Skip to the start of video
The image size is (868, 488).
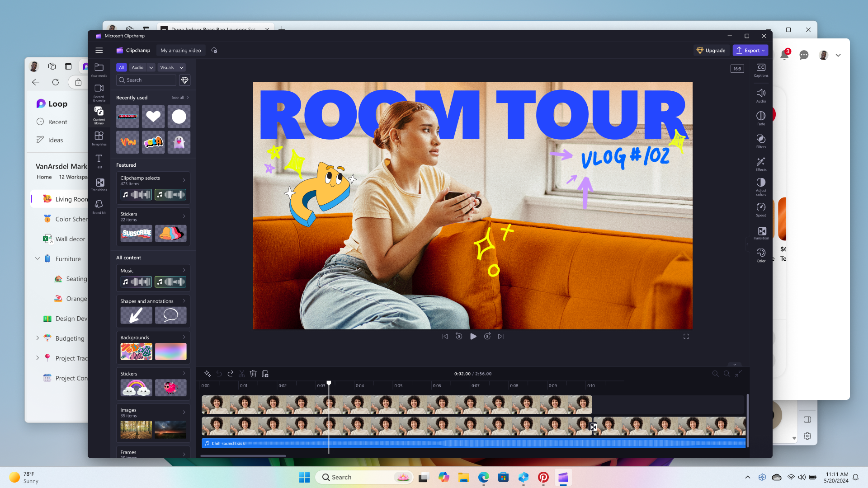tap(445, 336)
